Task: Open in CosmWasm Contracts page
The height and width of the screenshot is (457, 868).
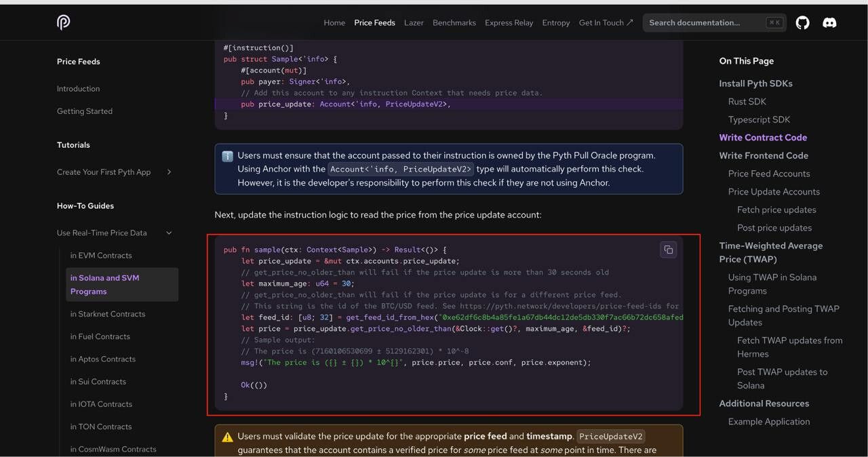Action: pyautogui.click(x=113, y=449)
